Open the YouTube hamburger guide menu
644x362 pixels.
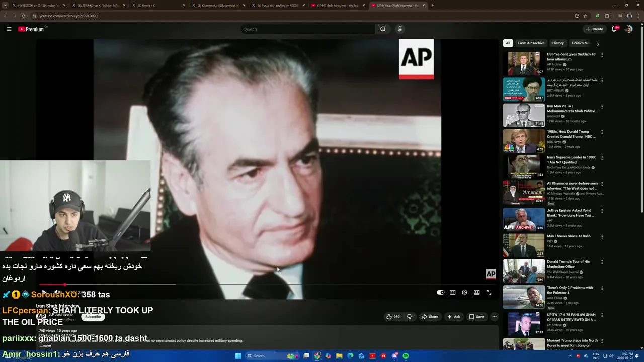coord(9,29)
